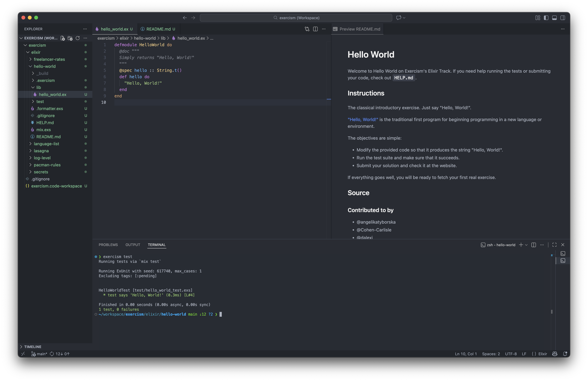Open notifications via the bell icon
The image size is (588, 381).
point(565,353)
